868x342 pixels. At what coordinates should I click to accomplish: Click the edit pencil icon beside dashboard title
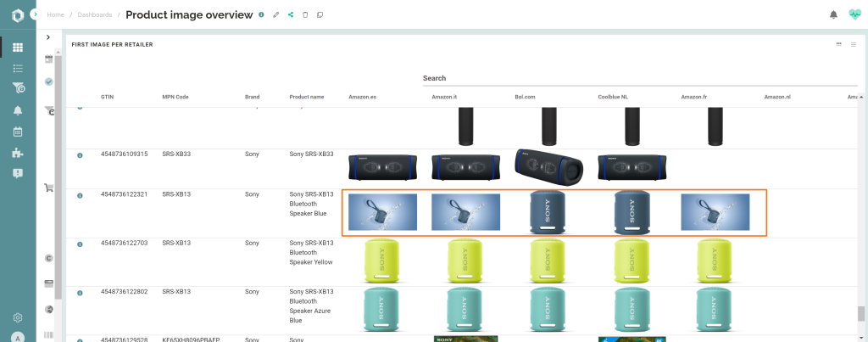coord(276,15)
